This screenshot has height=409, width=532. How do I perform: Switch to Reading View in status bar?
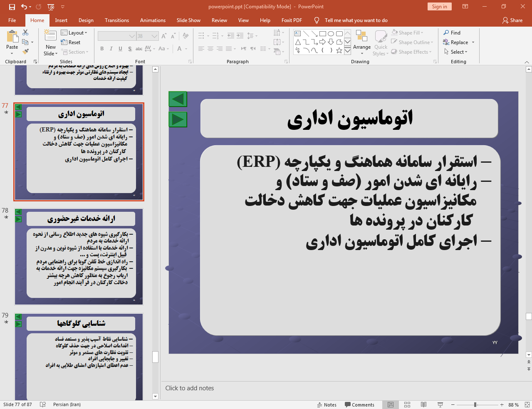pyautogui.click(x=423, y=404)
